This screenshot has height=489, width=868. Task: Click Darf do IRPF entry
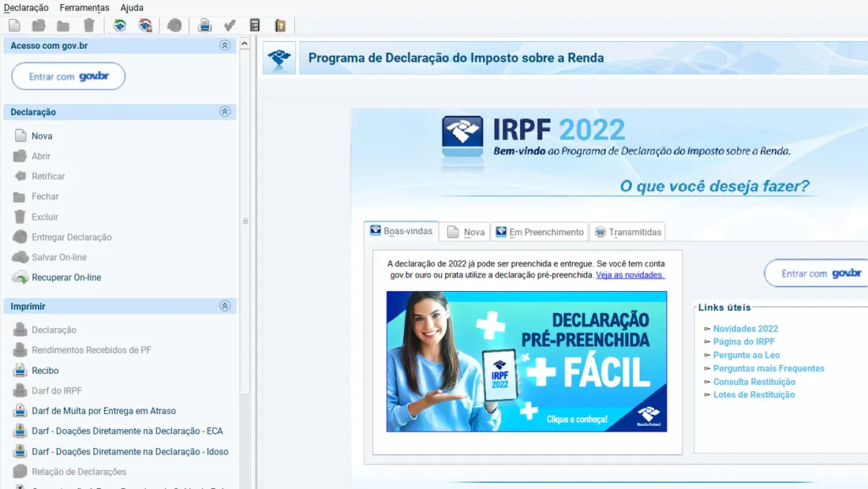(x=57, y=390)
